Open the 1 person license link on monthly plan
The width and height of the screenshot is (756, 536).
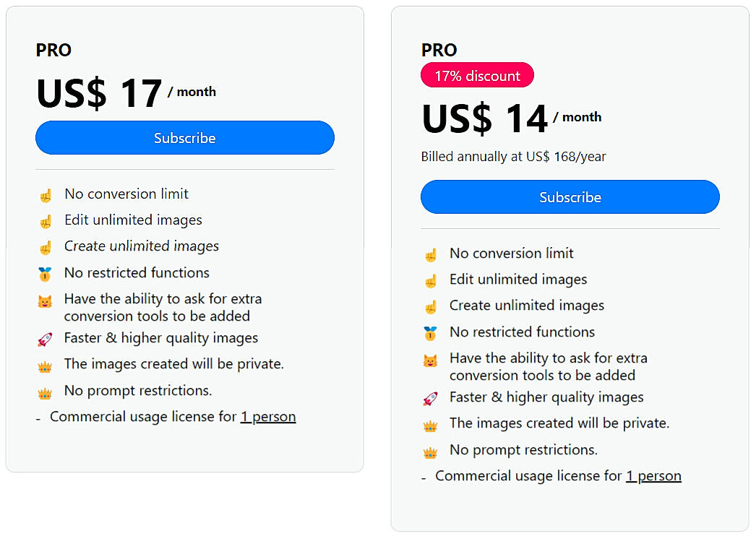pos(268,416)
